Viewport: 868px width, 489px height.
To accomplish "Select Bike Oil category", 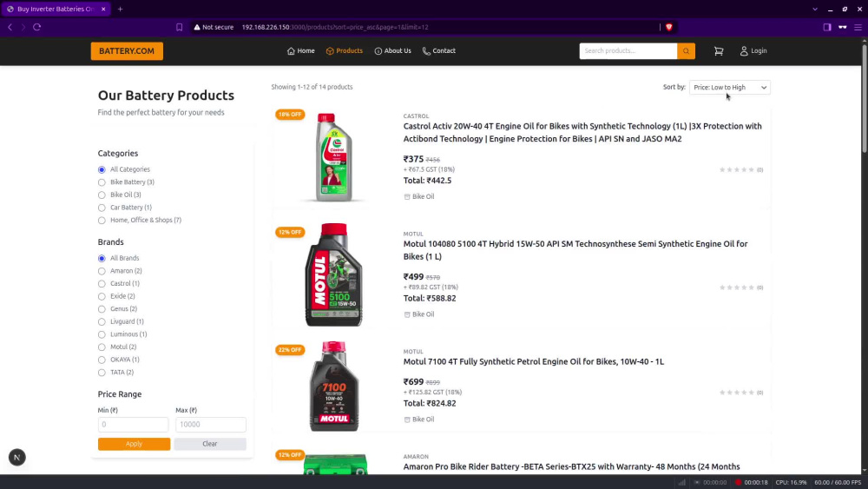I will pos(102,195).
